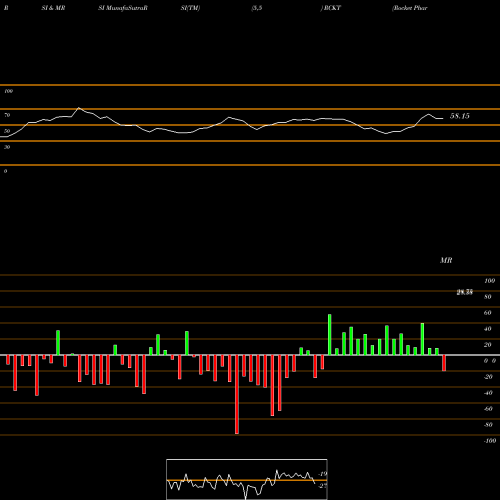
Task: Click the single 0 label under RSI scale
Action: (x=5, y=171)
